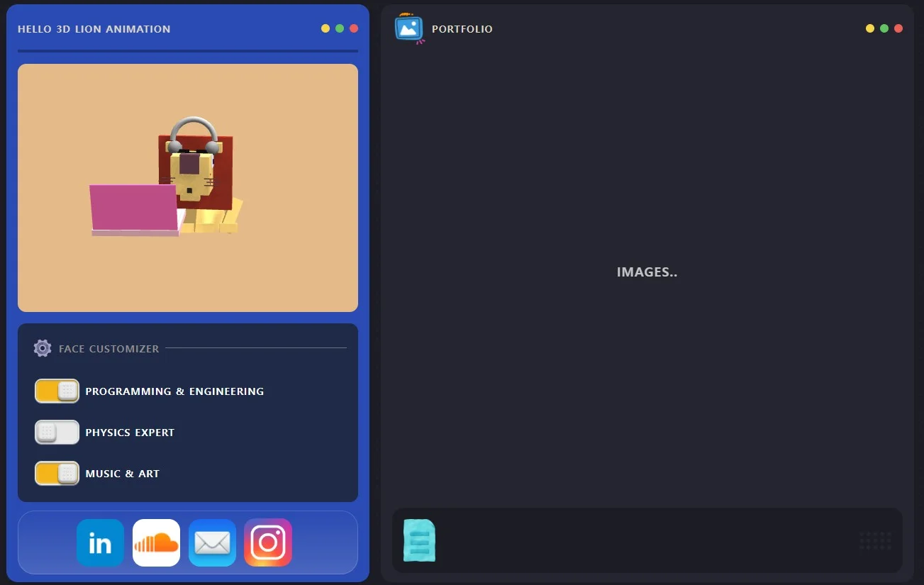924x585 pixels.
Task: Click the yellow dot in Lion Animation window
Action: point(325,28)
